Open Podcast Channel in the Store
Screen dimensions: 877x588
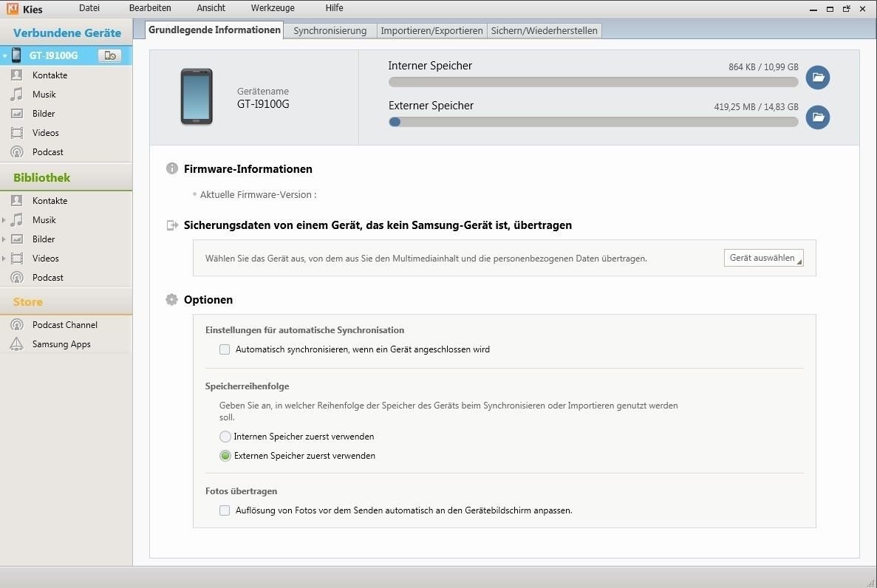pyautogui.click(x=65, y=324)
